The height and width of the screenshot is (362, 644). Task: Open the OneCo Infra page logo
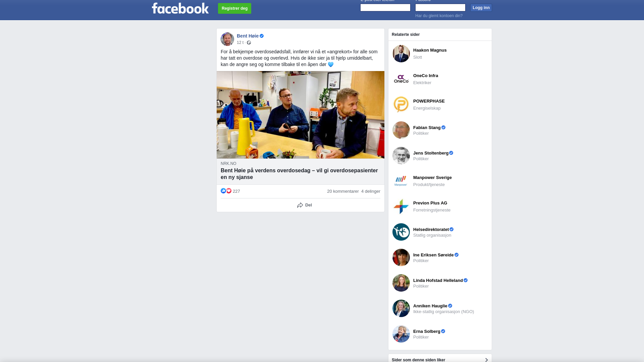pyautogui.click(x=401, y=79)
